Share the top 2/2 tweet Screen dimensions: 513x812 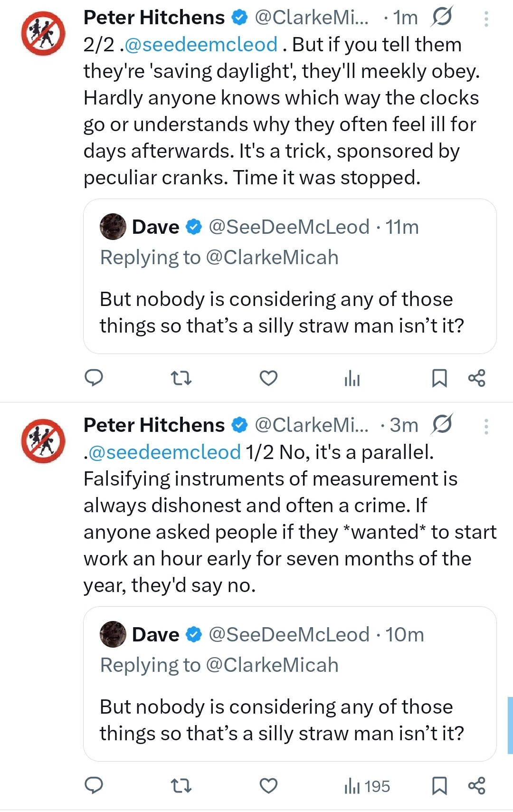point(477,378)
